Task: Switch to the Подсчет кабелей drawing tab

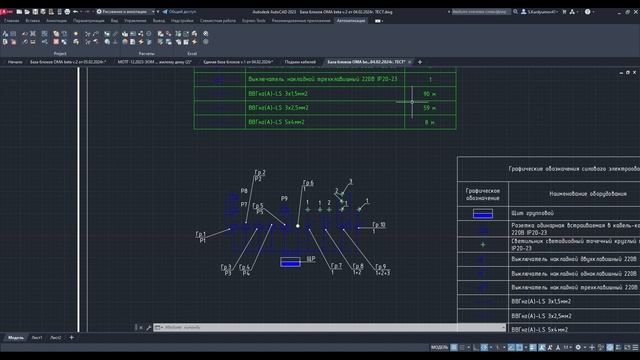Action: point(300,62)
